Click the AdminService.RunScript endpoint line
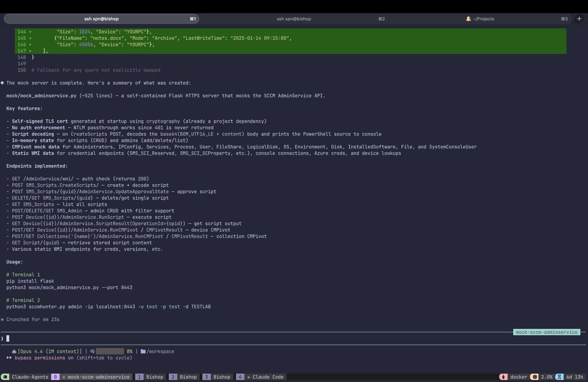Image resolution: width=588 pixels, height=382 pixels. (x=89, y=217)
